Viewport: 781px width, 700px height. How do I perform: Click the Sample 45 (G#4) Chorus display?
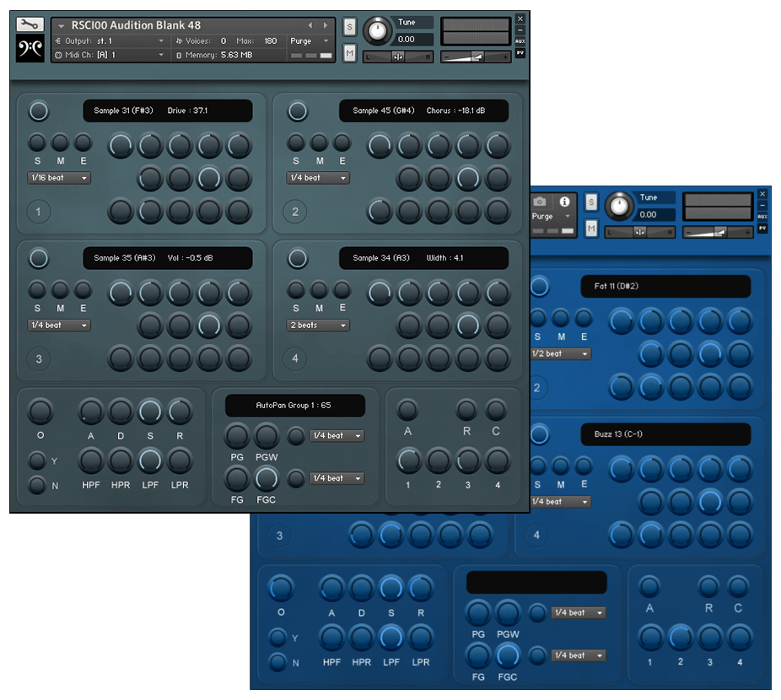424,110
